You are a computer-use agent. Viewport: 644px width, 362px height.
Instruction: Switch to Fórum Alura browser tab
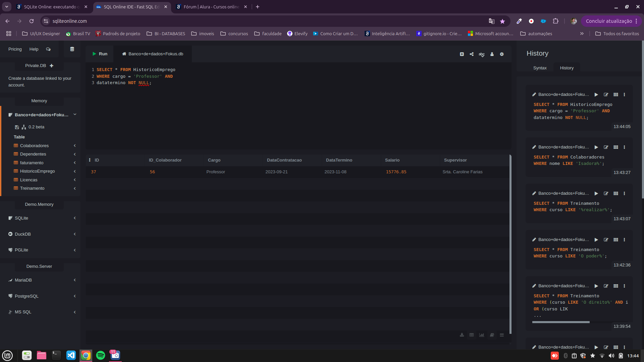coord(211,7)
